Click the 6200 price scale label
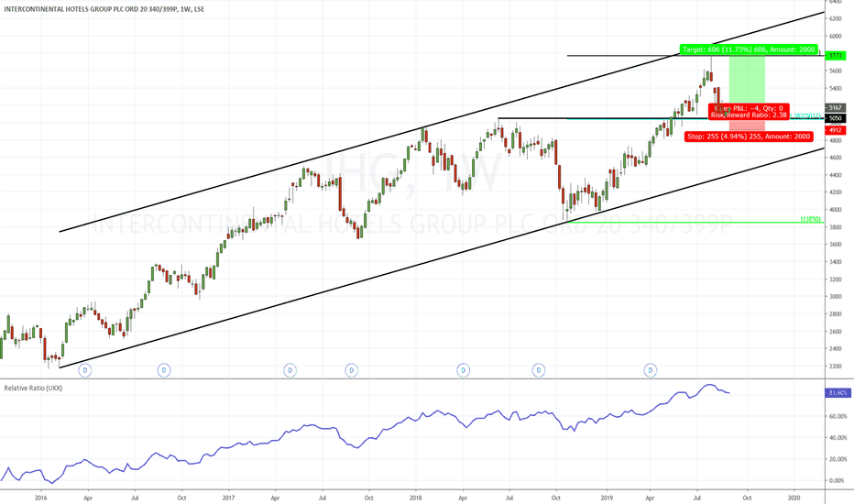854x504 pixels. (835, 18)
